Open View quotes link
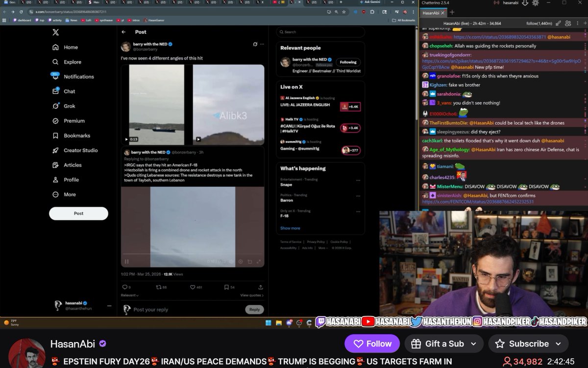The width and height of the screenshot is (588, 368). (x=252, y=296)
